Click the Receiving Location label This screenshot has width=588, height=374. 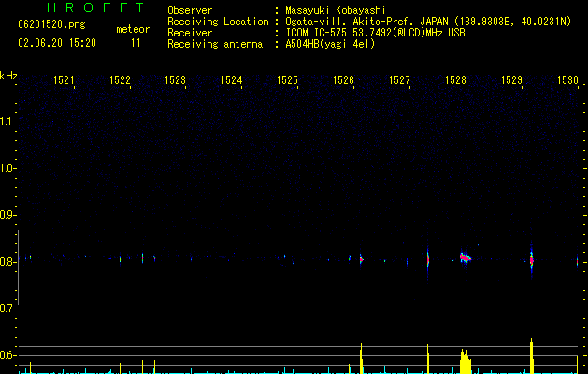(218, 22)
